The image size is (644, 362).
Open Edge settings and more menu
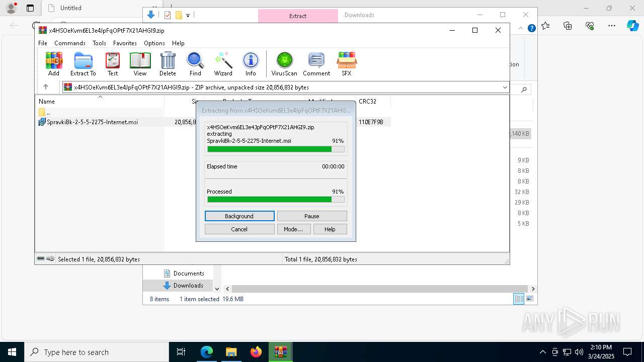[x=612, y=26]
